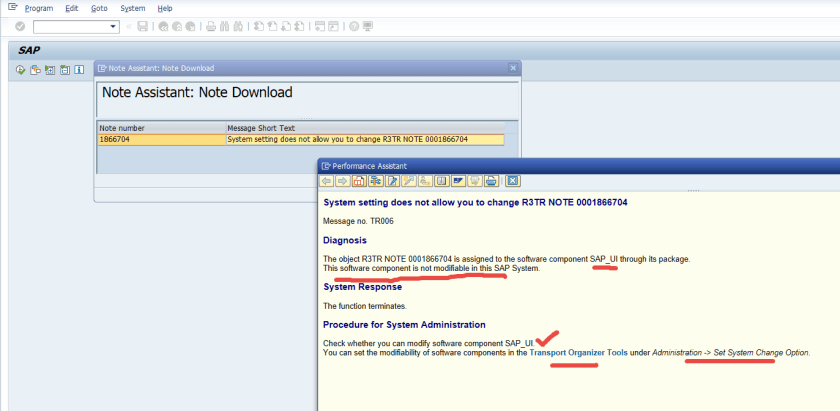Click the Print icon in main toolbar
The width and height of the screenshot is (840, 411).
(211, 26)
